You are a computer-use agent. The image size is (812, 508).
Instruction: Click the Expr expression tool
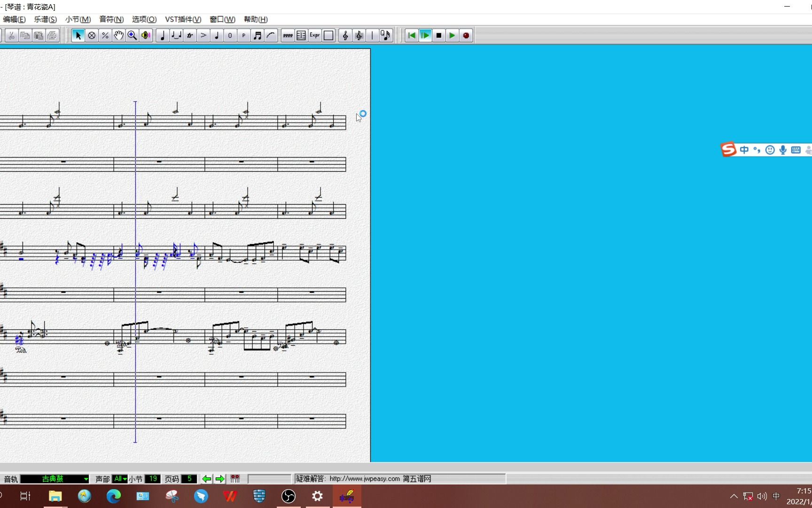315,35
